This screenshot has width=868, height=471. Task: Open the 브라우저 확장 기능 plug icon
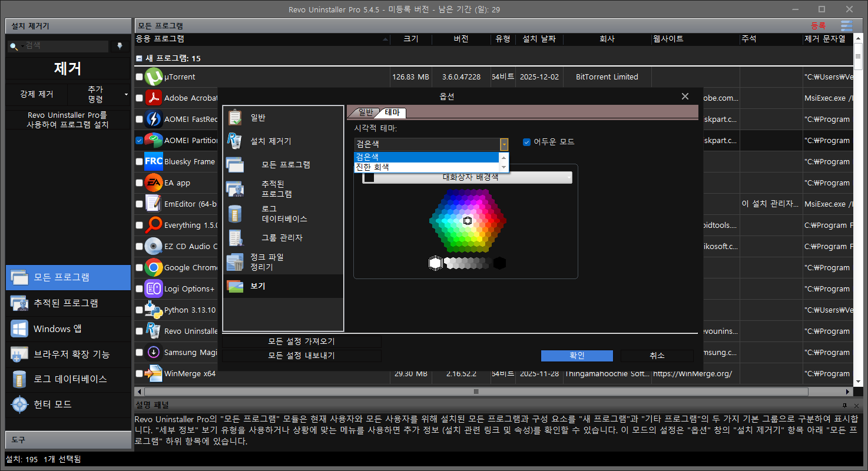(19, 354)
